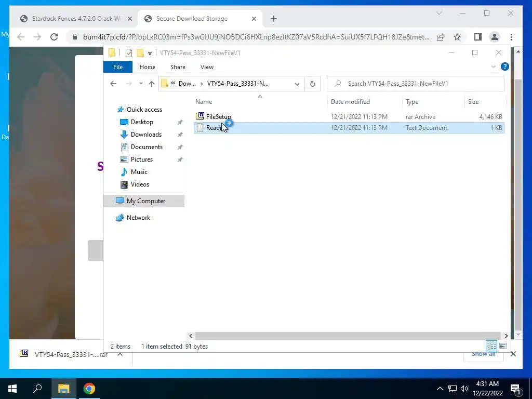Share this page icon in Chrome
532x399 pixels.
click(441, 37)
